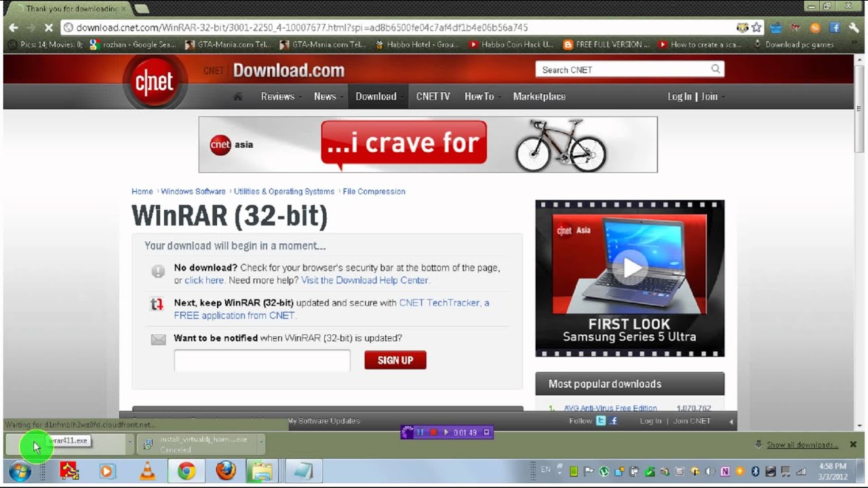Click Show all downloads link
Image resolution: width=868 pixels, height=488 pixels.
[802, 445]
